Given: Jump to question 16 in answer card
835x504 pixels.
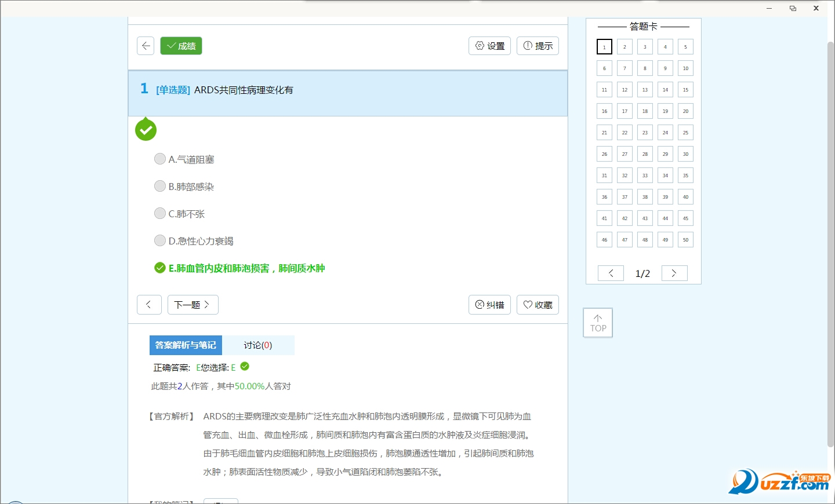Looking at the screenshot, I should [x=604, y=111].
